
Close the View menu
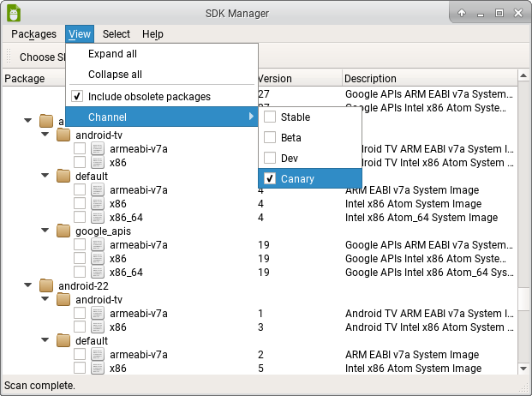click(80, 34)
